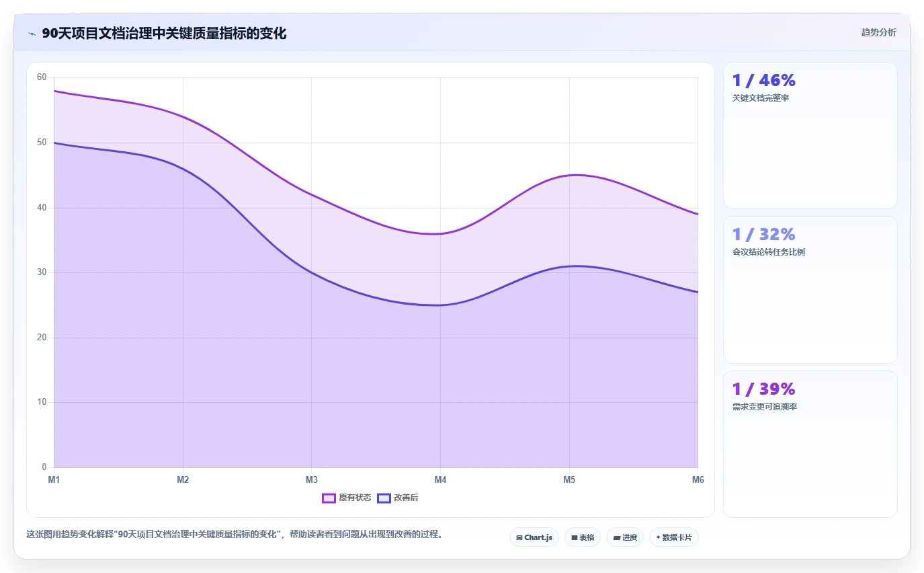
Task: Click the M6 axis label
Action: [698, 480]
